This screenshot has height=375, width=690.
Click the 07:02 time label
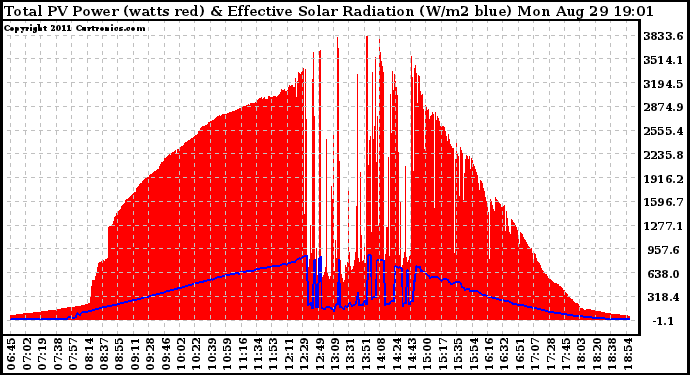(x=26, y=354)
